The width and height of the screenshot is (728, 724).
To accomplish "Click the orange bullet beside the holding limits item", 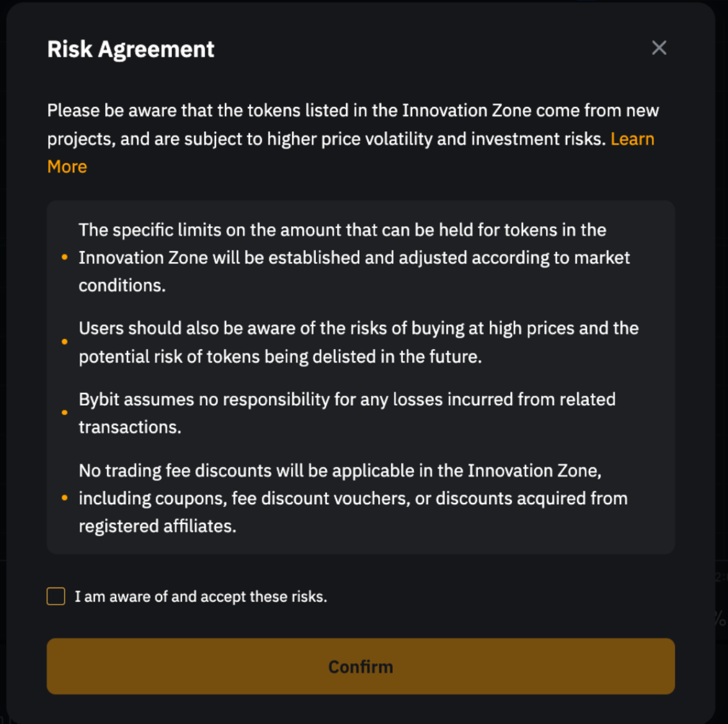I will click(65, 258).
